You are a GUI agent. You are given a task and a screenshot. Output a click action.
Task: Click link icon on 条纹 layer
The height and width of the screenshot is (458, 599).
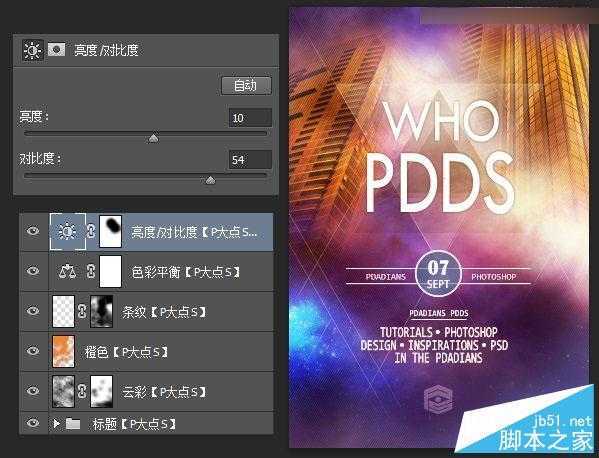tap(82, 311)
